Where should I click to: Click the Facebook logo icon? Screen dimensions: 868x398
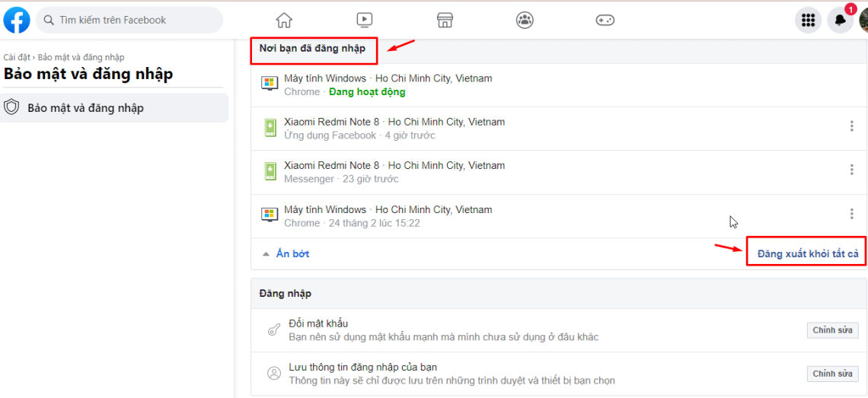(x=17, y=20)
